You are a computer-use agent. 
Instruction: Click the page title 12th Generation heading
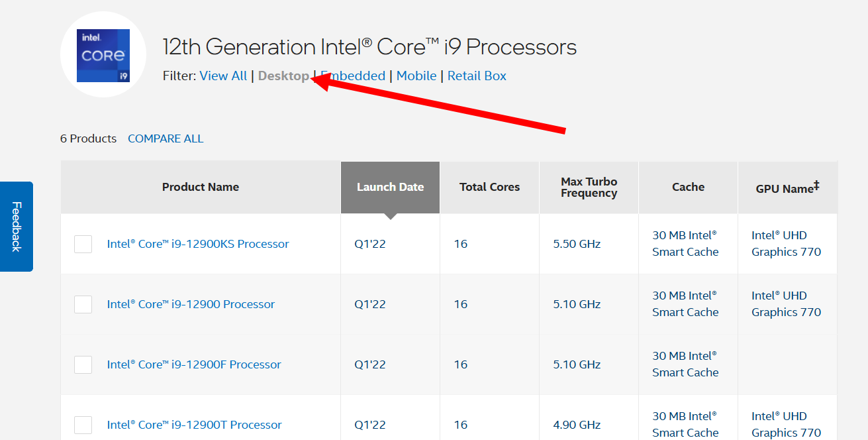tap(369, 47)
